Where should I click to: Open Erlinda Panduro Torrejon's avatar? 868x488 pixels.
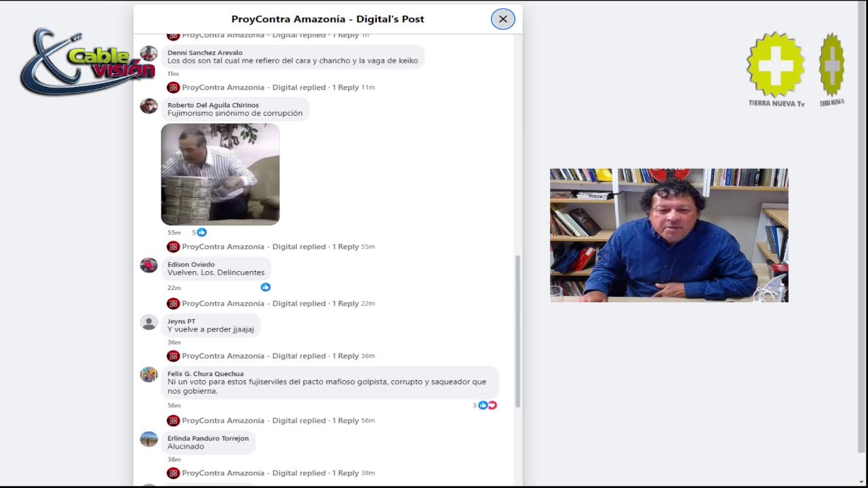pyautogui.click(x=149, y=439)
